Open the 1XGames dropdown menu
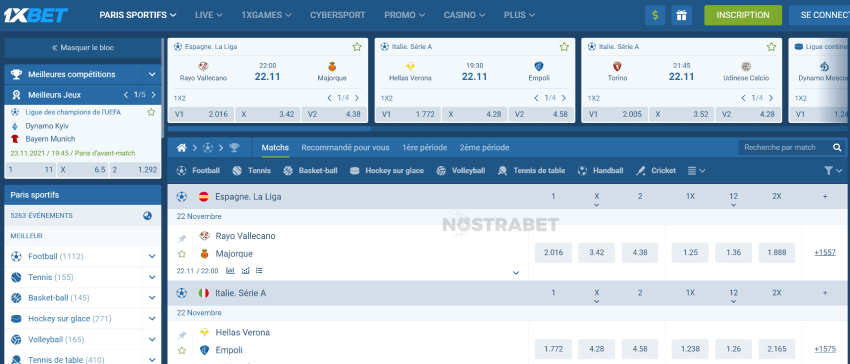Image resolution: width=850 pixels, height=364 pixels. click(x=266, y=15)
